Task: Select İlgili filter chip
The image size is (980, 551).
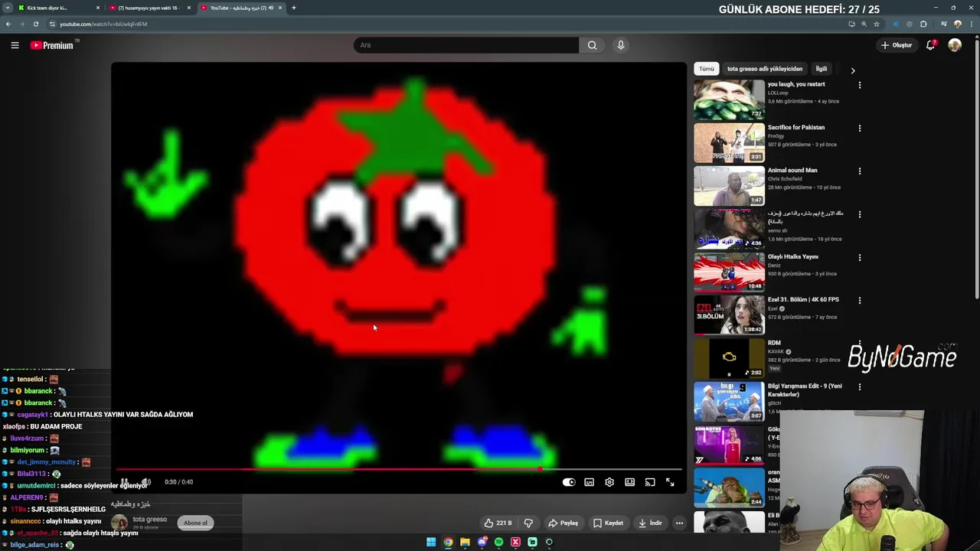Action: pyautogui.click(x=821, y=69)
